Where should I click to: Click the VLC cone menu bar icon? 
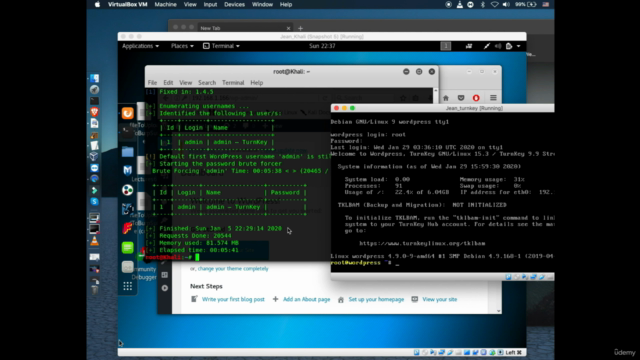[x=460, y=4]
